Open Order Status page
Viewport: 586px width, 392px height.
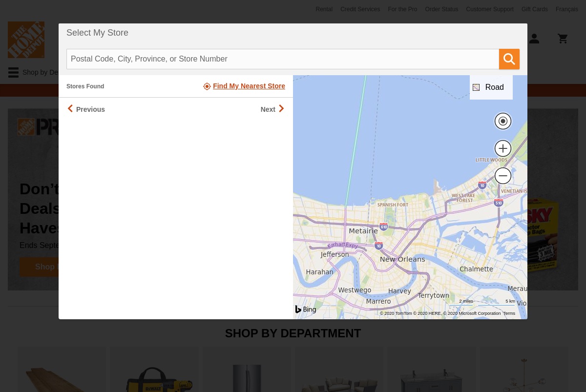441,9
